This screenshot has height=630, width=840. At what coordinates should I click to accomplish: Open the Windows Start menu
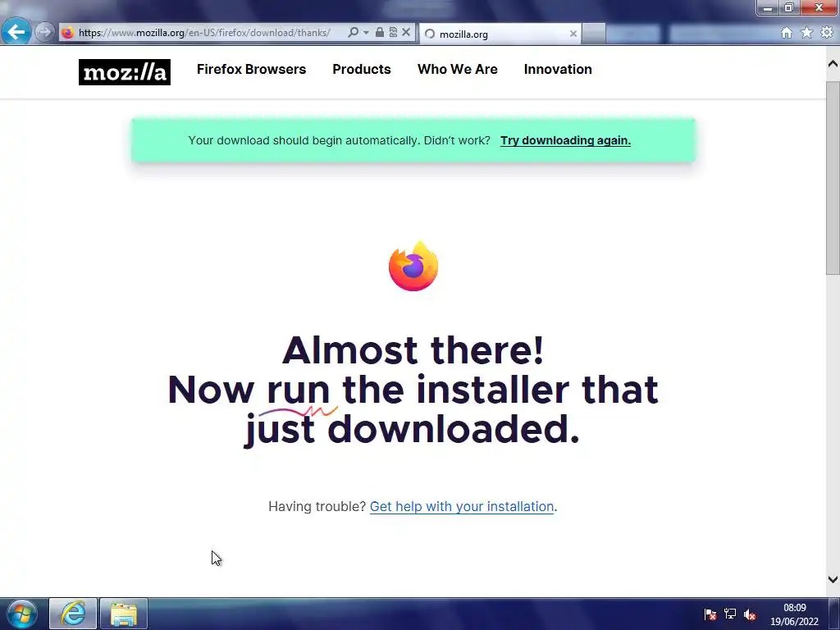(x=22, y=614)
